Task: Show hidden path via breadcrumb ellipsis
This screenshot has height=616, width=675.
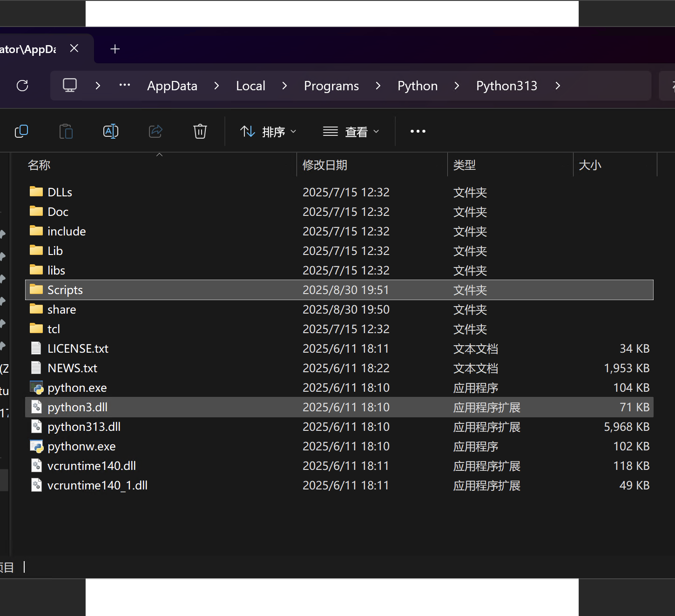Action: (x=125, y=86)
